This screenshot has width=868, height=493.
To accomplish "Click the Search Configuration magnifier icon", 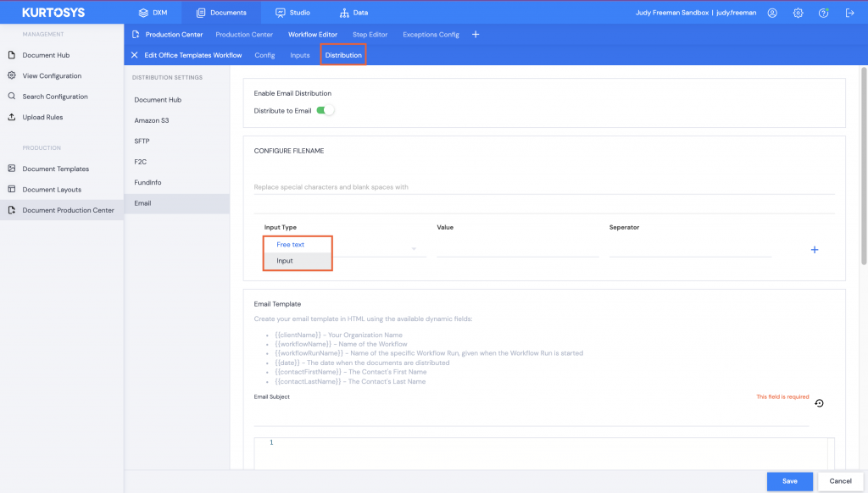I will [x=12, y=96].
